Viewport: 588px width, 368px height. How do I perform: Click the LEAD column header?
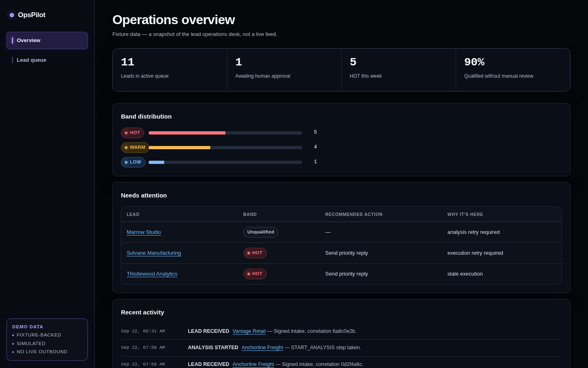click(x=133, y=215)
